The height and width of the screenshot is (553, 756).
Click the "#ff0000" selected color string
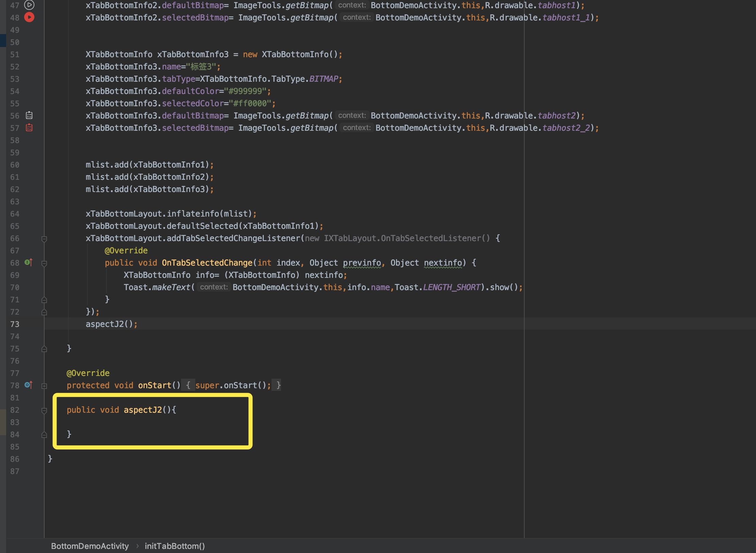[250, 103]
